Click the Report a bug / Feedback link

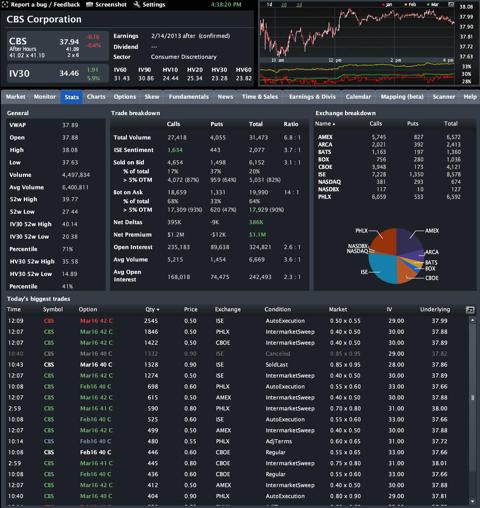click(45, 5)
